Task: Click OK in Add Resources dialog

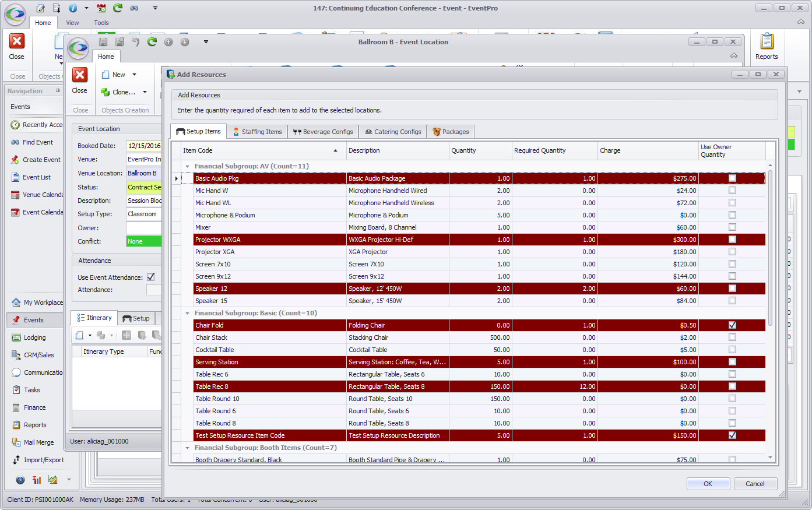Action: pyautogui.click(x=708, y=484)
